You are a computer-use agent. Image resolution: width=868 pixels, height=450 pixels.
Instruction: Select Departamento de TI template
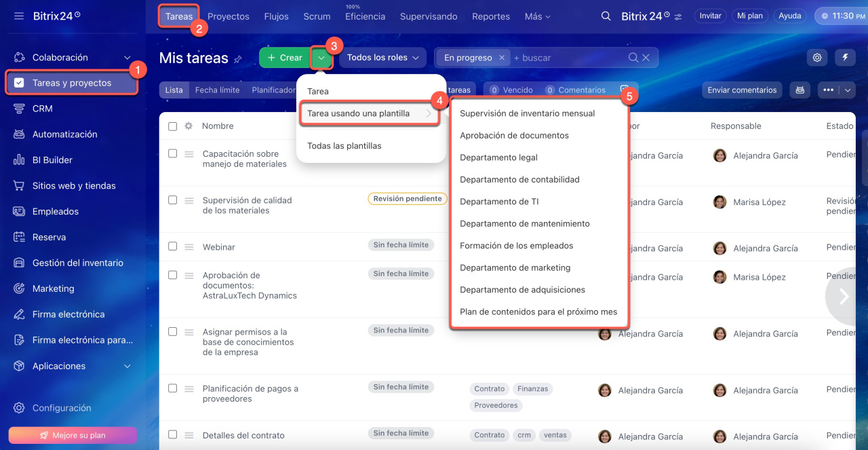click(x=499, y=202)
